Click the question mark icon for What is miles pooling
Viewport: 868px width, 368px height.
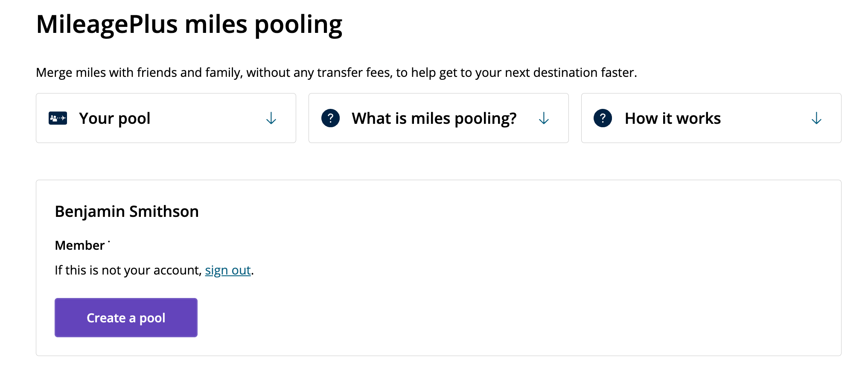330,118
